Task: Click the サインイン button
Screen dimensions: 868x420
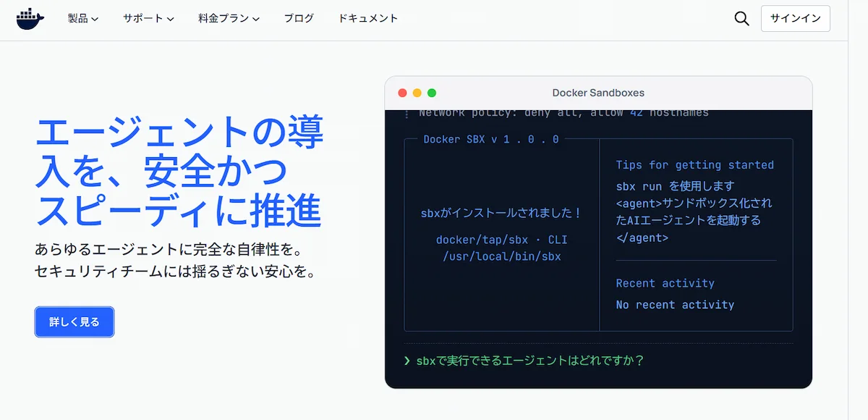Action: 795,19
